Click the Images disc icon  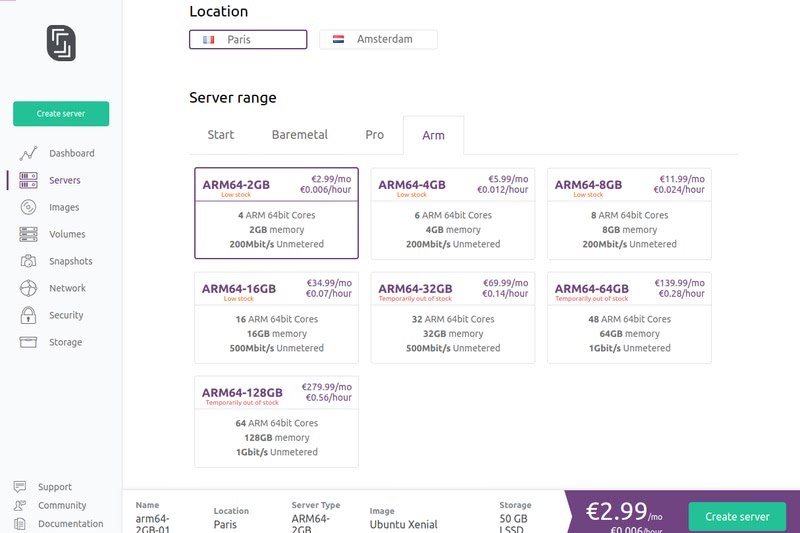click(28, 207)
